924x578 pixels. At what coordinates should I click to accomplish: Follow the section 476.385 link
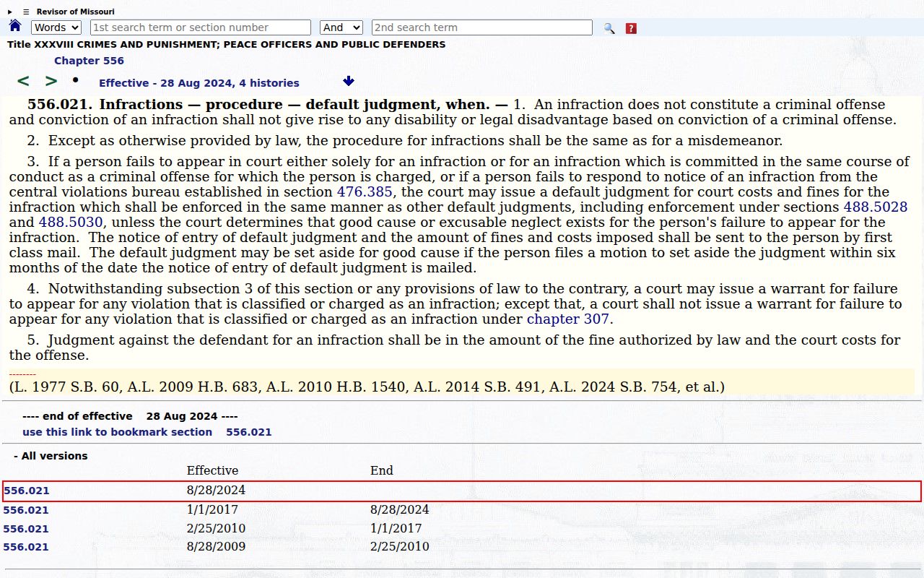pyautogui.click(x=365, y=192)
